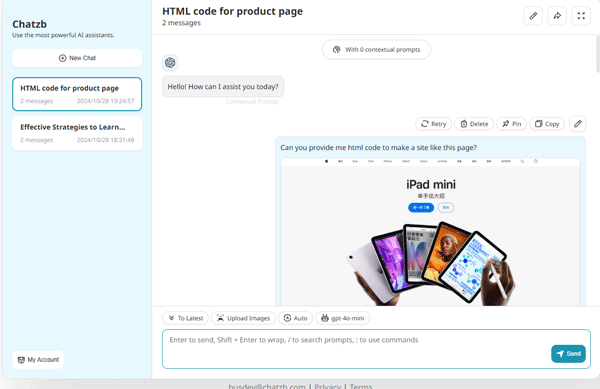Click the pencil edit icon in header

[x=533, y=16]
